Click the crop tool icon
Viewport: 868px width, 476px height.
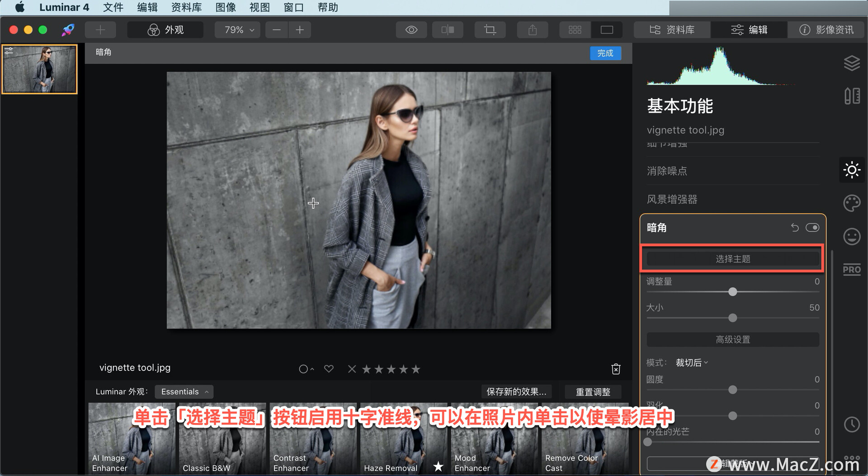[x=490, y=30]
